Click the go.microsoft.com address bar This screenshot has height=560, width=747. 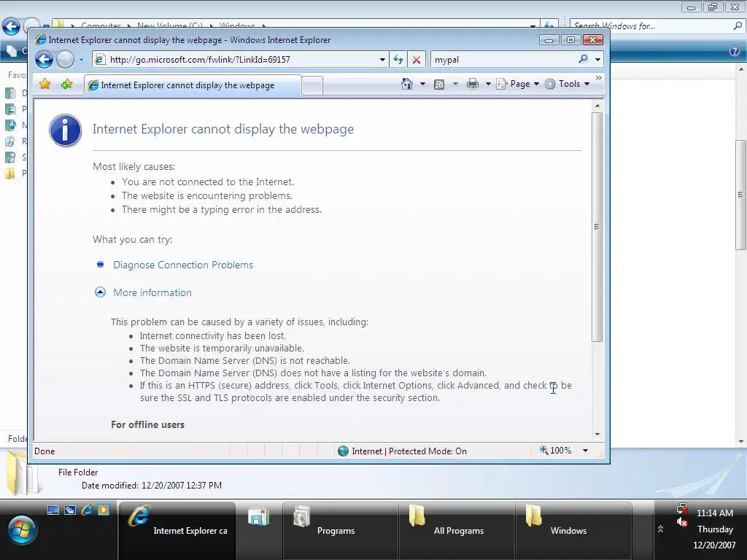(x=241, y=60)
